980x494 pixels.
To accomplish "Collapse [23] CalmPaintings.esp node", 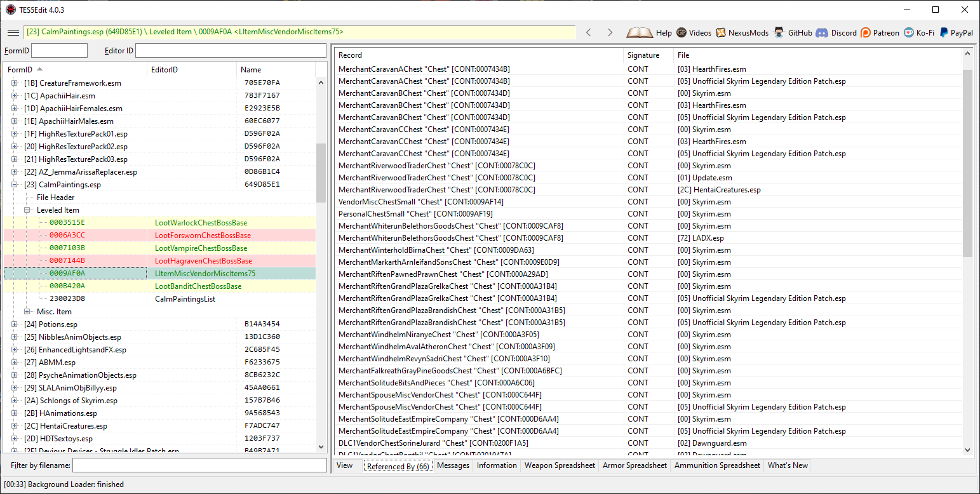I will pyautogui.click(x=15, y=185).
